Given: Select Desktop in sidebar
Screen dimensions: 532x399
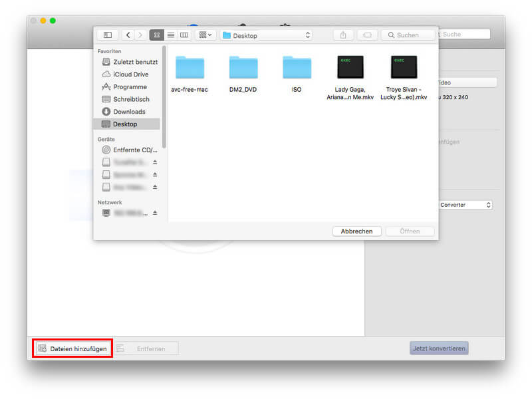Looking at the screenshot, I should pyautogui.click(x=126, y=124).
